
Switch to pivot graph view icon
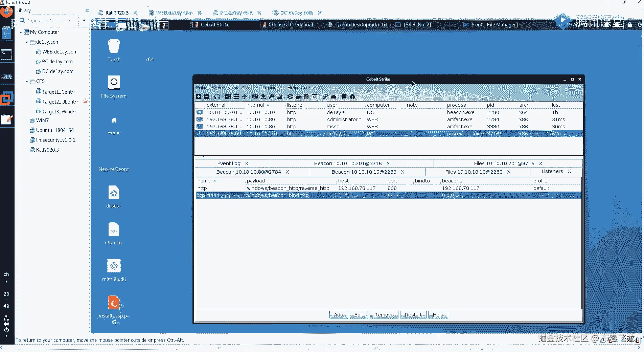coord(228,97)
